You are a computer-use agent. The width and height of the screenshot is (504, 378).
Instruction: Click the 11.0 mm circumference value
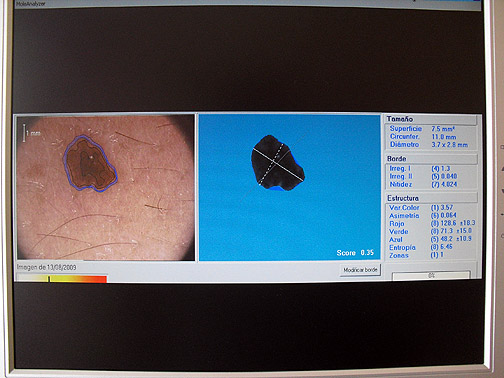444,137
